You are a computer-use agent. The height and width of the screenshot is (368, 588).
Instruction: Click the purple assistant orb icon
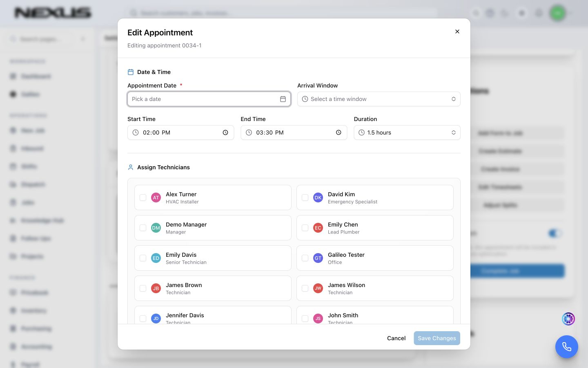tap(568, 319)
